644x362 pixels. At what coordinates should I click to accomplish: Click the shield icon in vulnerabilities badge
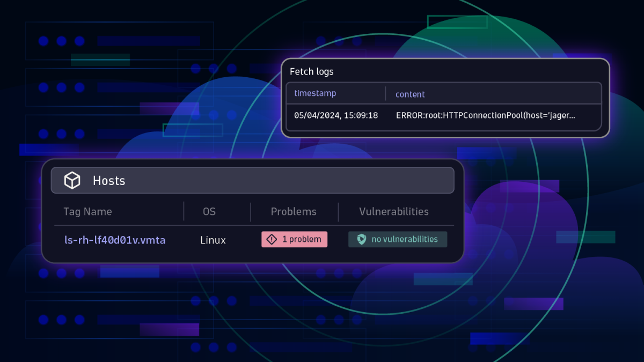pos(362,239)
